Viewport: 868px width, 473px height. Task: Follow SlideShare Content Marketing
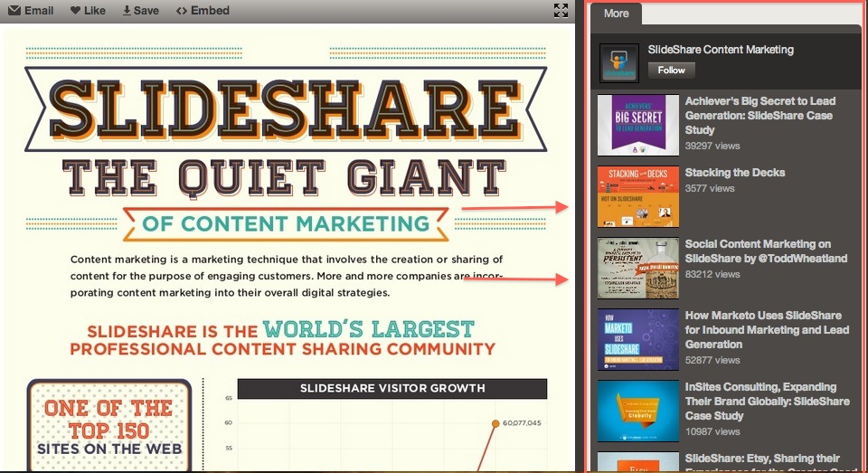coord(672,71)
